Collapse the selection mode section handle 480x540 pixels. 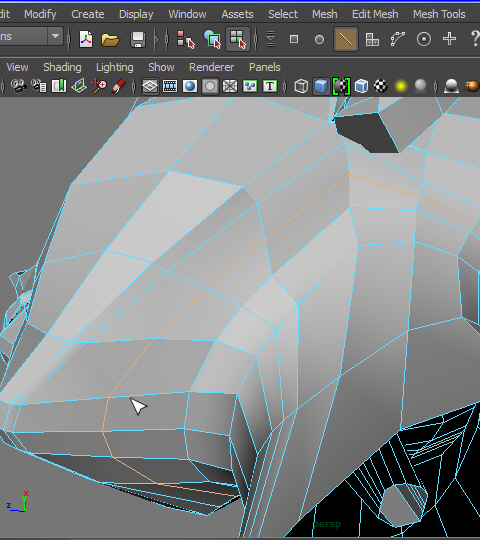pyautogui.click(x=167, y=39)
